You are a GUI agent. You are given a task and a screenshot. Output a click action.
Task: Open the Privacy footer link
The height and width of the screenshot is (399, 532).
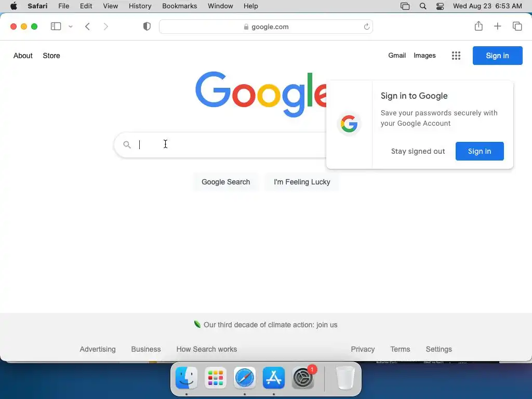tap(363, 349)
